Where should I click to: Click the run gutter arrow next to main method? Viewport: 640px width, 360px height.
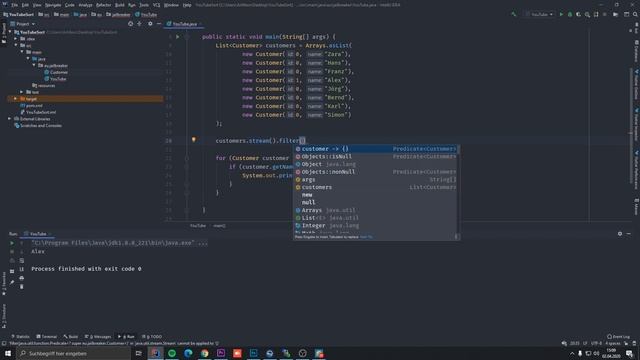click(178, 37)
